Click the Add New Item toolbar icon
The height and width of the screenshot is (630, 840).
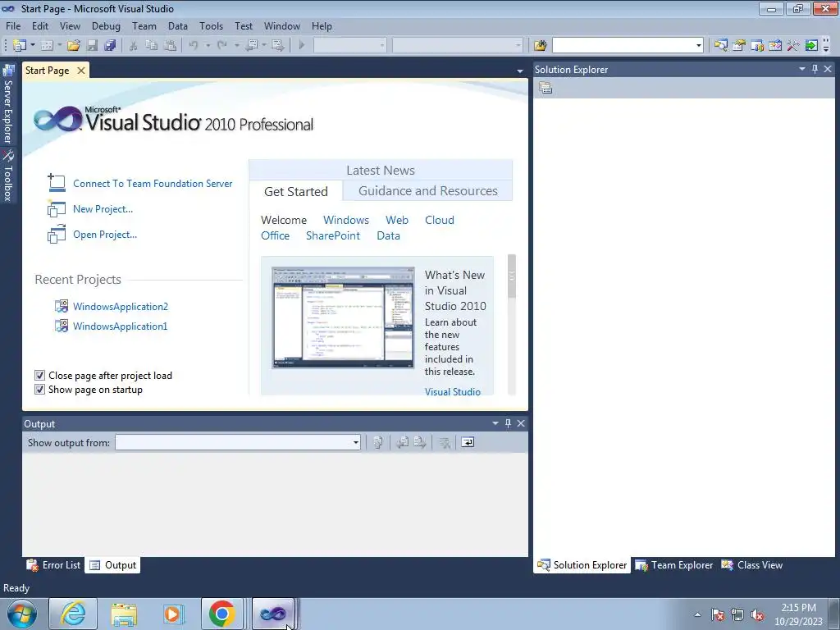[x=47, y=46]
